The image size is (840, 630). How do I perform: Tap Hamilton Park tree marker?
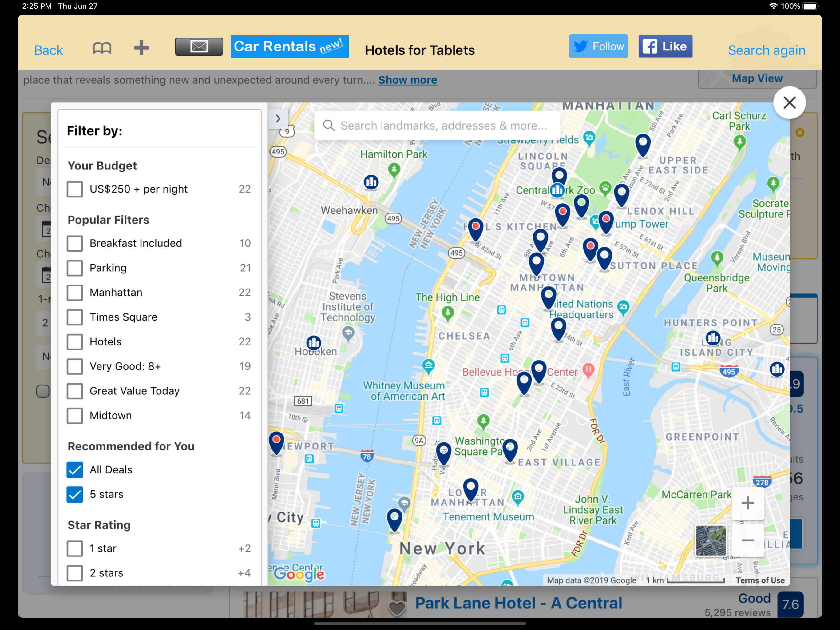pyautogui.click(x=394, y=170)
